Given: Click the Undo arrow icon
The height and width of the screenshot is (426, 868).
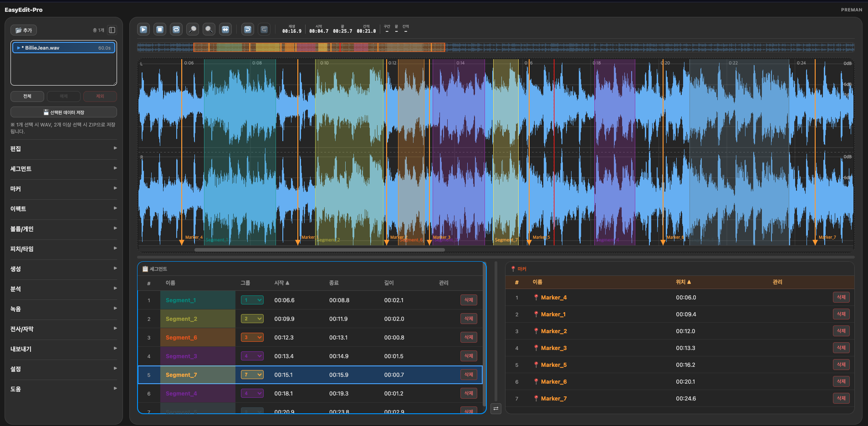Looking at the screenshot, I should pos(247,30).
